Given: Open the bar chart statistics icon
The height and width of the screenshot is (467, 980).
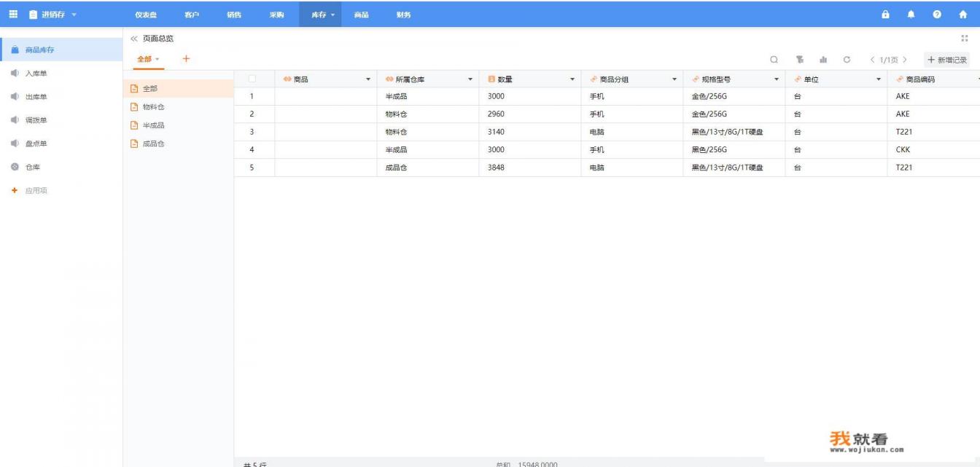Looking at the screenshot, I should click(x=823, y=60).
